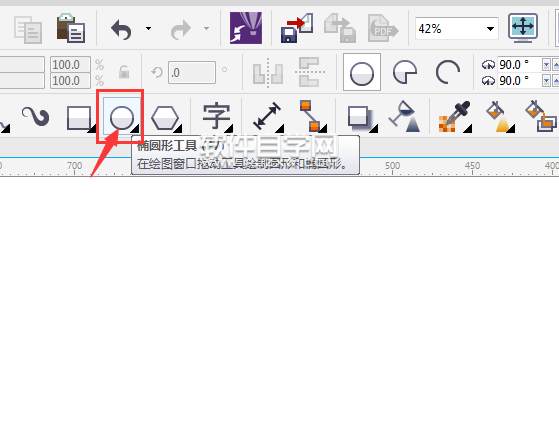Expand the undo history dropdown arrow
Viewport: 559px width, 432px height.
148,28
